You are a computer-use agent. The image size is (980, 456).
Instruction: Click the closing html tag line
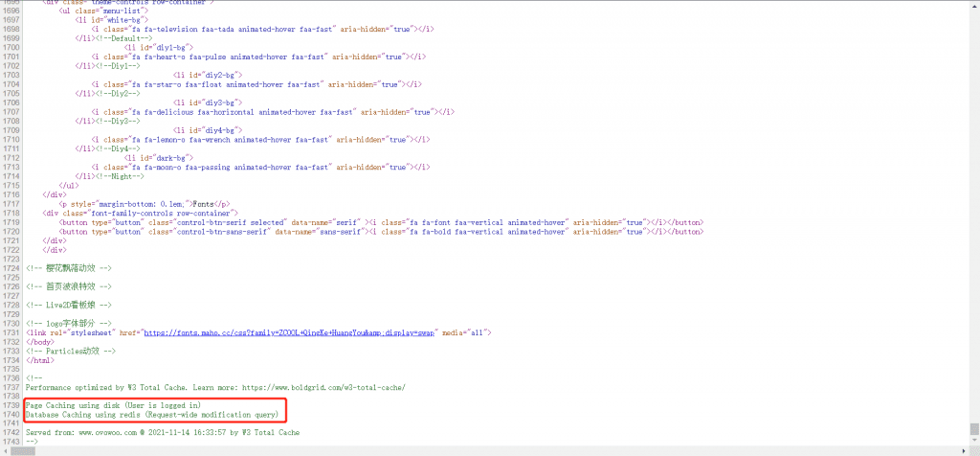click(41, 360)
